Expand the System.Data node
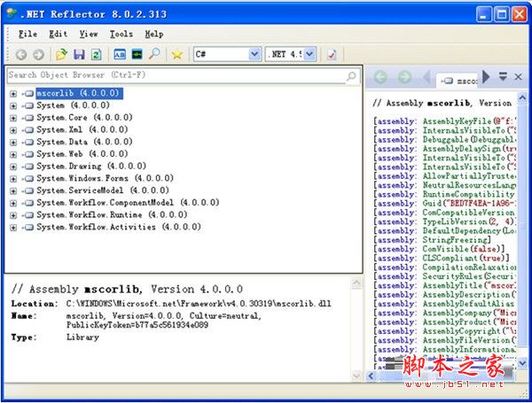 13,143
